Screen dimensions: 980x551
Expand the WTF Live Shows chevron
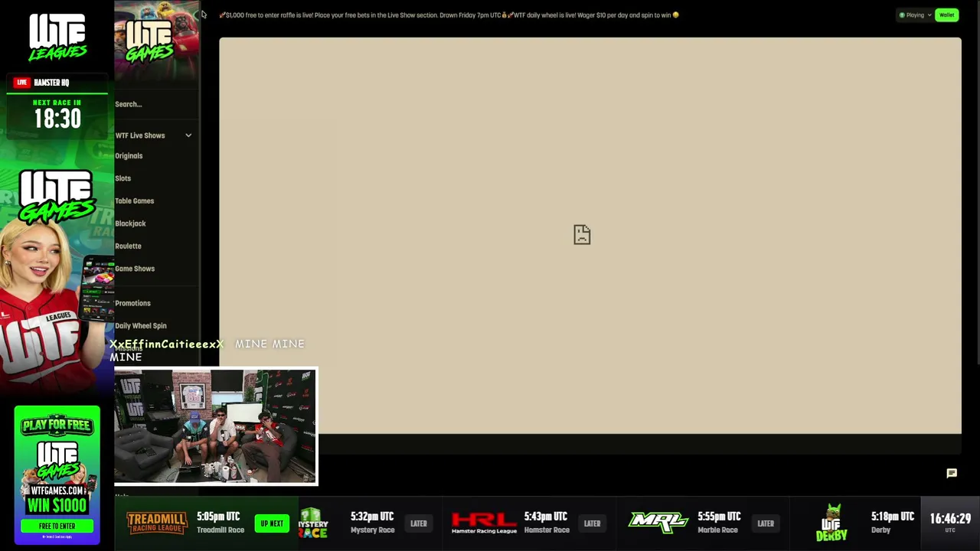(x=188, y=135)
